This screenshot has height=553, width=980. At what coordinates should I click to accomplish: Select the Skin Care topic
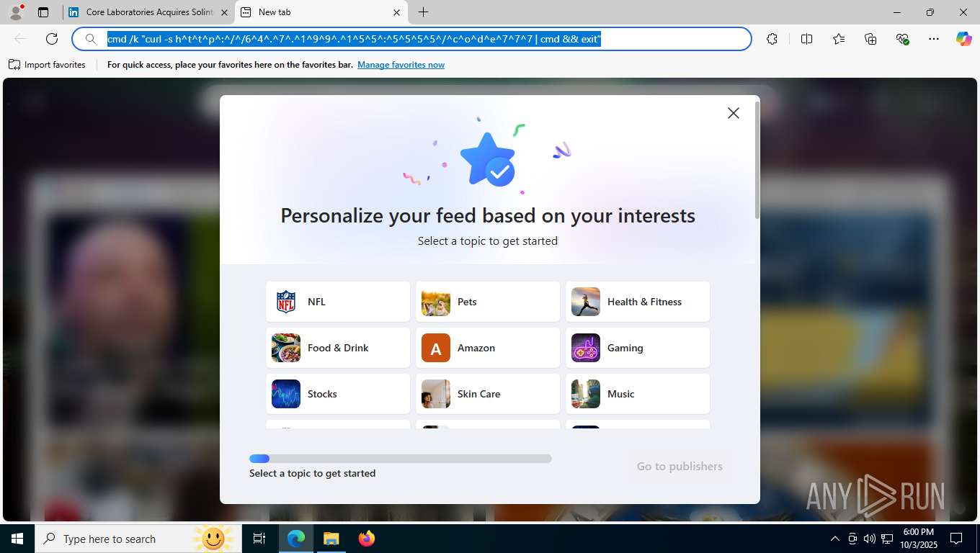pyautogui.click(x=488, y=394)
